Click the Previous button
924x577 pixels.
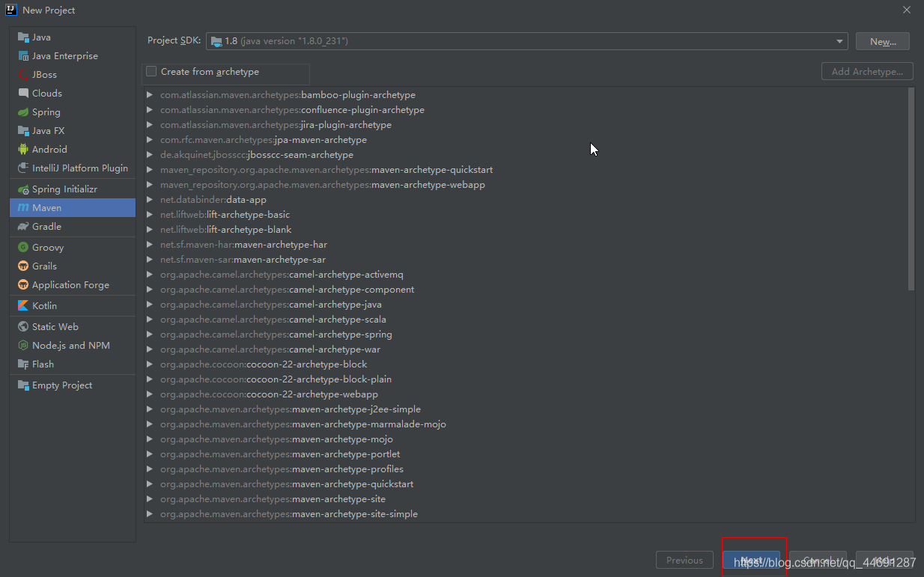coord(684,561)
